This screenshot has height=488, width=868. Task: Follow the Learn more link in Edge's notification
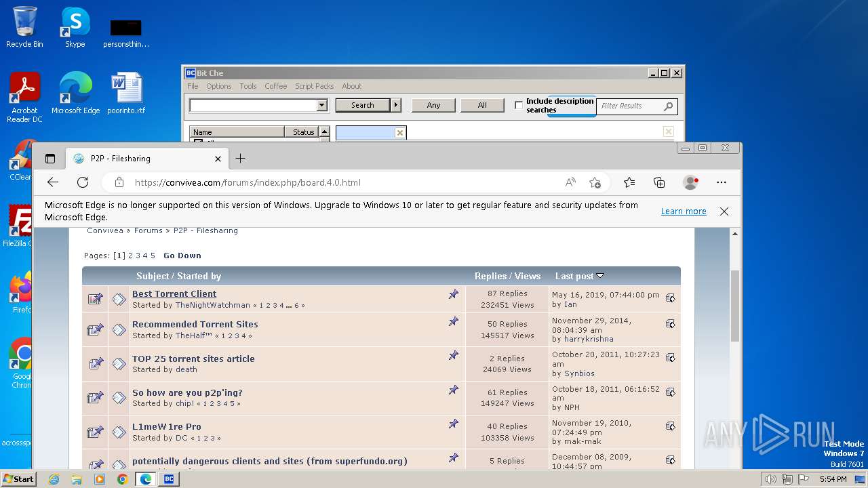tap(684, 211)
